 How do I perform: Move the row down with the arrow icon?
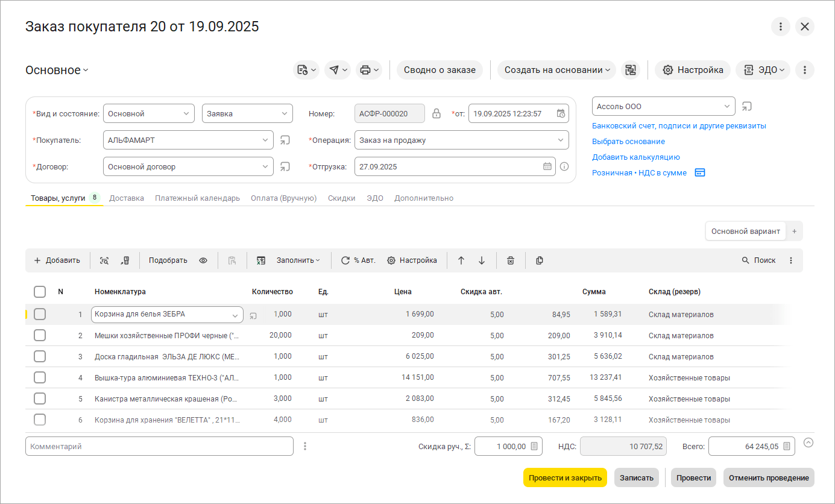coord(482,260)
